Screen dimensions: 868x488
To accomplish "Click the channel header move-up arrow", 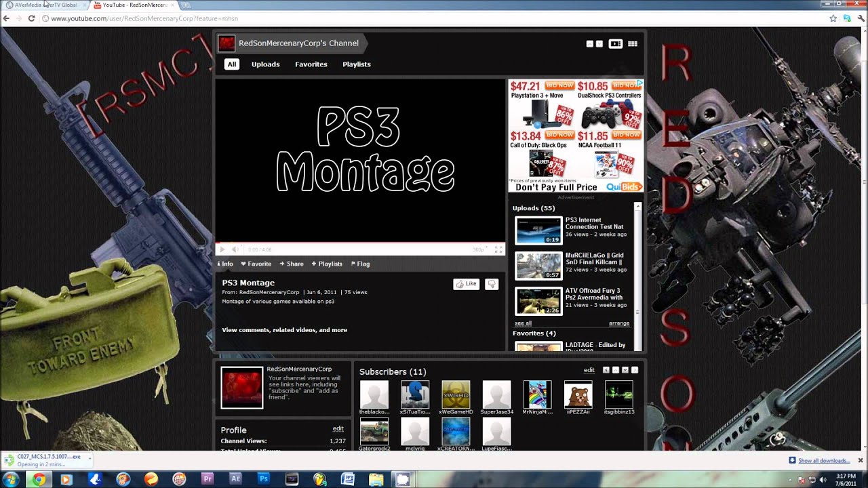I will 590,44.
